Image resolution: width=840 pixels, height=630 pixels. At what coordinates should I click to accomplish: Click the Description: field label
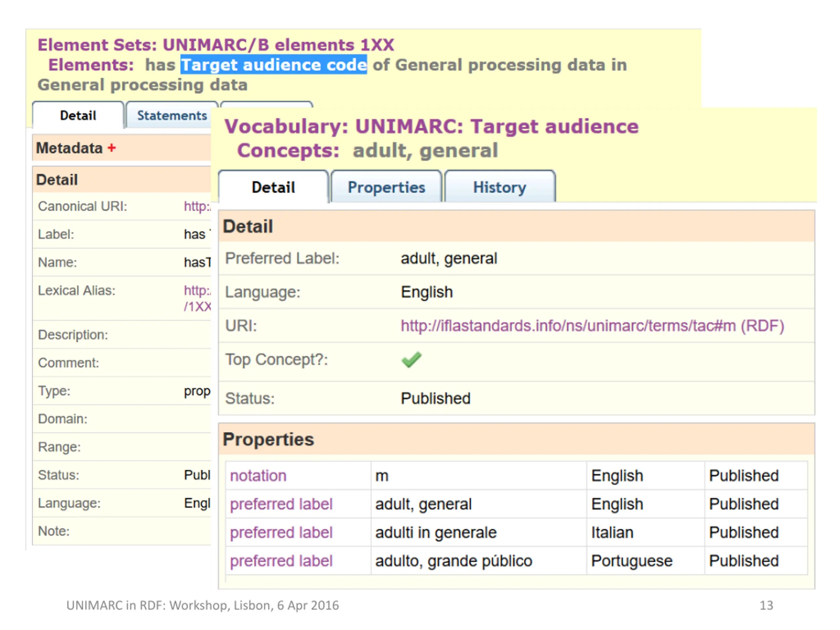click(73, 335)
